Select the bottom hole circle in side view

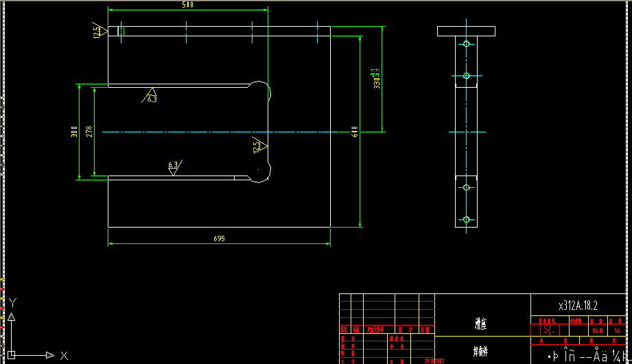pyautogui.click(x=467, y=219)
